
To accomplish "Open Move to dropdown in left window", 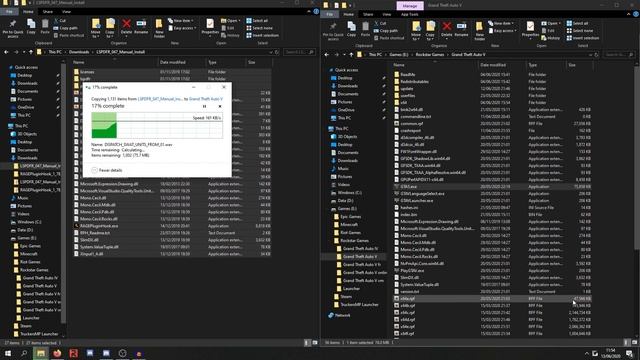I will (x=96, y=28).
